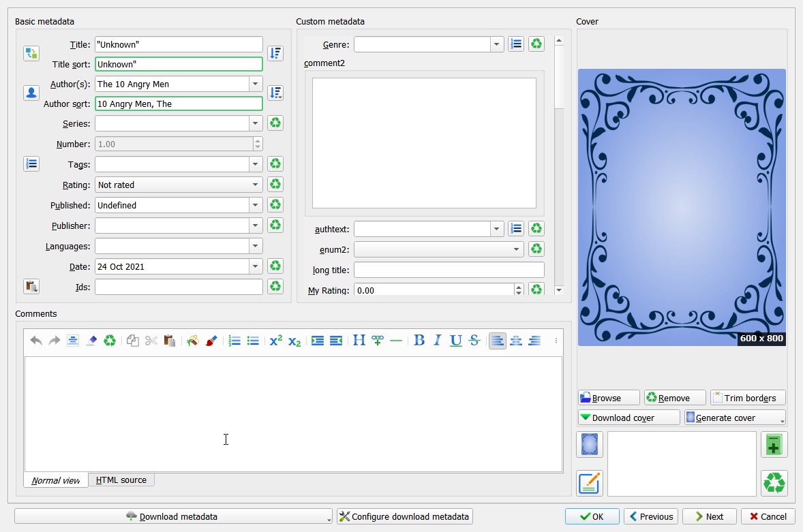Switch to the HTML source tab

(121, 480)
